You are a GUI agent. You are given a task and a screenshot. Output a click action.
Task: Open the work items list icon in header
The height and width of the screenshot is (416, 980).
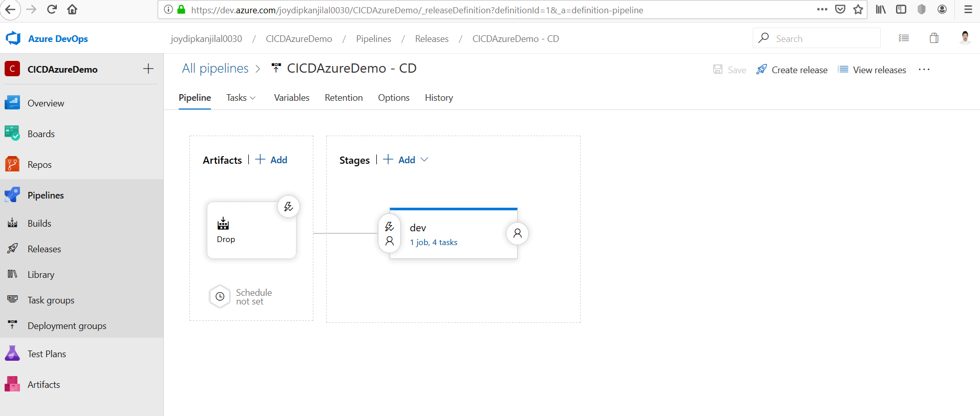click(904, 38)
